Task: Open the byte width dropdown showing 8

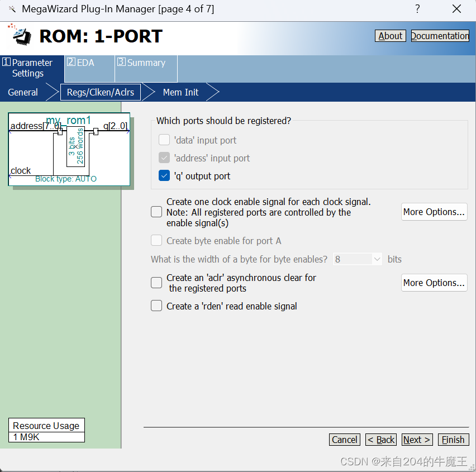Action: [358, 259]
